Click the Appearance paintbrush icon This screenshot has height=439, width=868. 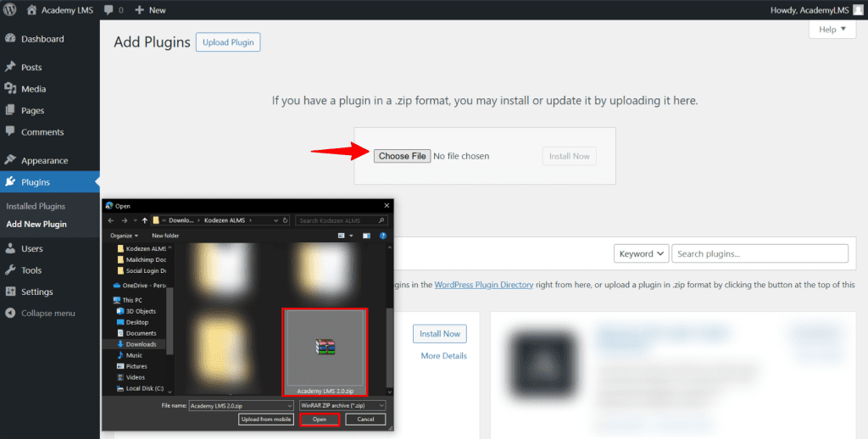[x=10, y=160]
